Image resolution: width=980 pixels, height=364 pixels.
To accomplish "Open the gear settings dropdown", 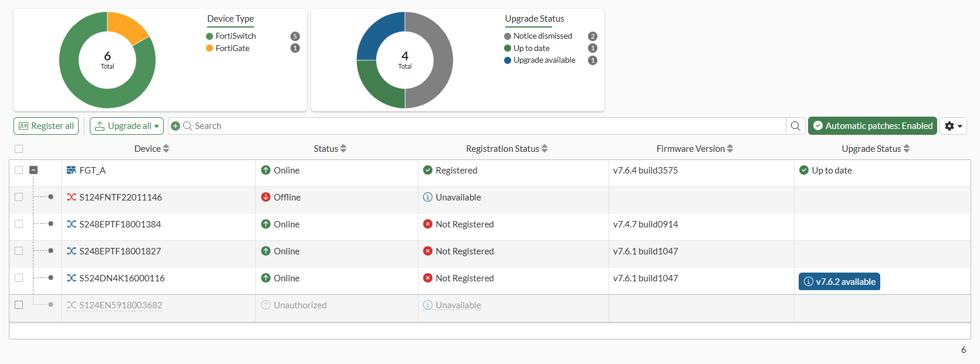I will click(953, 126).
